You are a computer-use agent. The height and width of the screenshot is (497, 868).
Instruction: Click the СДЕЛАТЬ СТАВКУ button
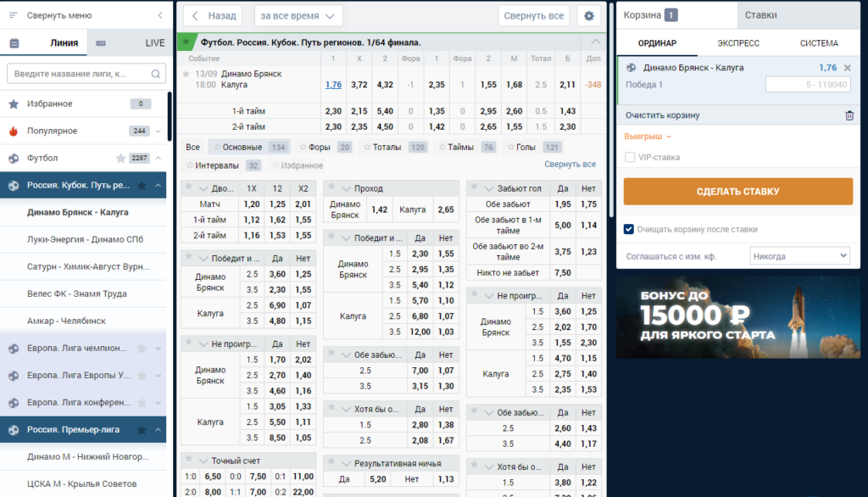738,191
